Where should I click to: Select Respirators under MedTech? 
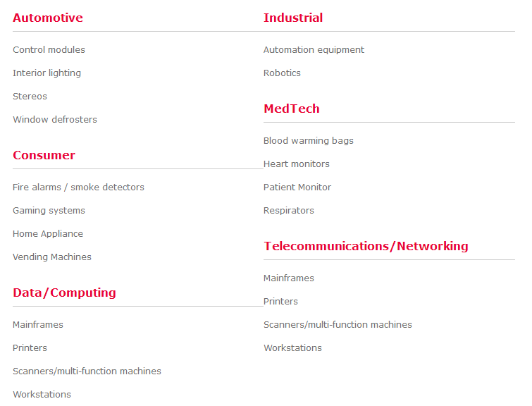[x=289, y=211]
